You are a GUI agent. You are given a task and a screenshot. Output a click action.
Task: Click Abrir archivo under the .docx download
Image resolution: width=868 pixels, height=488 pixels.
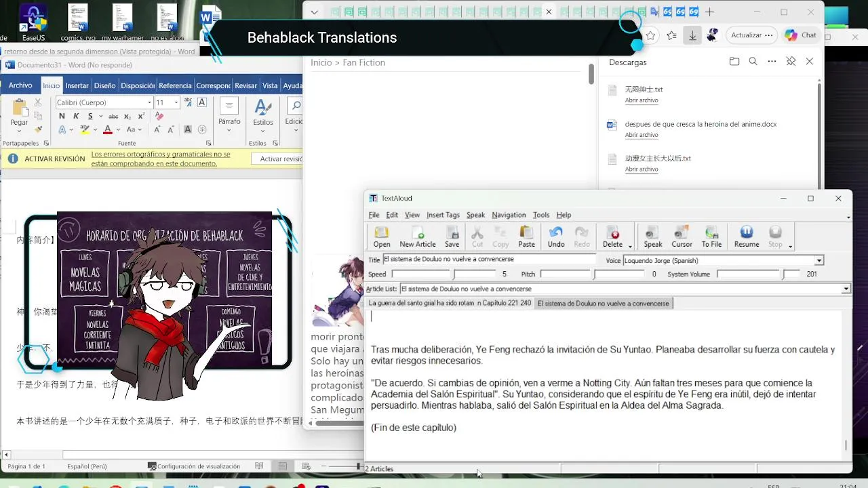[642, 135]
